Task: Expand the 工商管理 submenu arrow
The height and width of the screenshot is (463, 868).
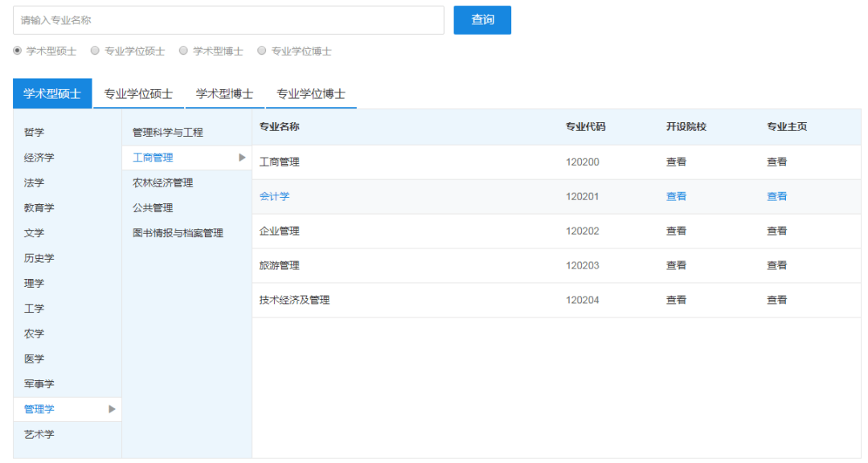Action: [242, 158]
